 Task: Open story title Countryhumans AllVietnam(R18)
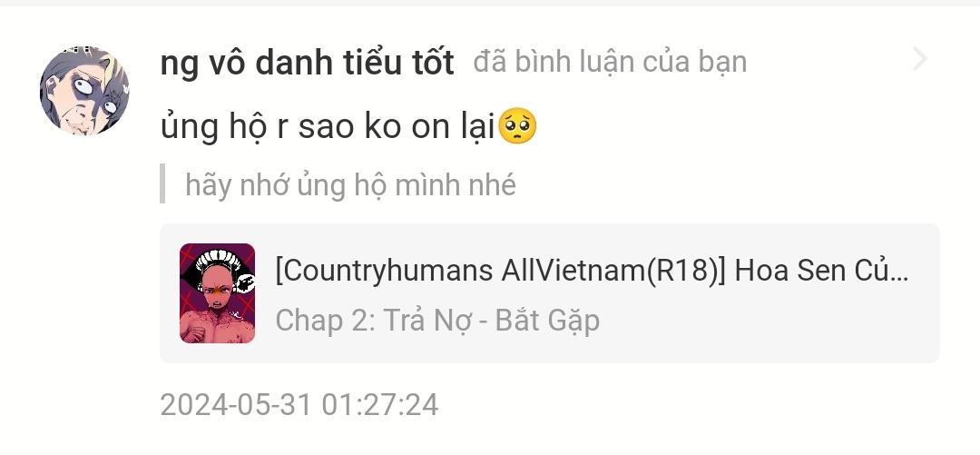click(x=592, y=271)
